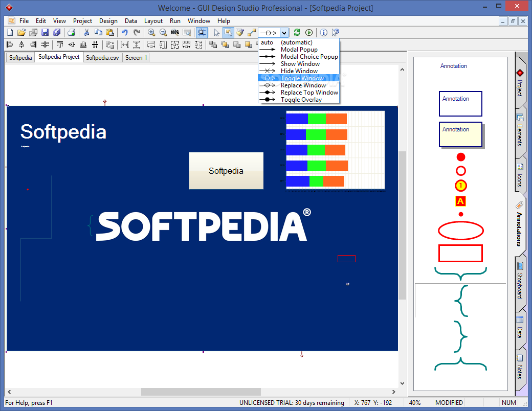Click the context help pointer icon
Screen dimensions: 532x411
pyautogui.click(x=335, y=33)
